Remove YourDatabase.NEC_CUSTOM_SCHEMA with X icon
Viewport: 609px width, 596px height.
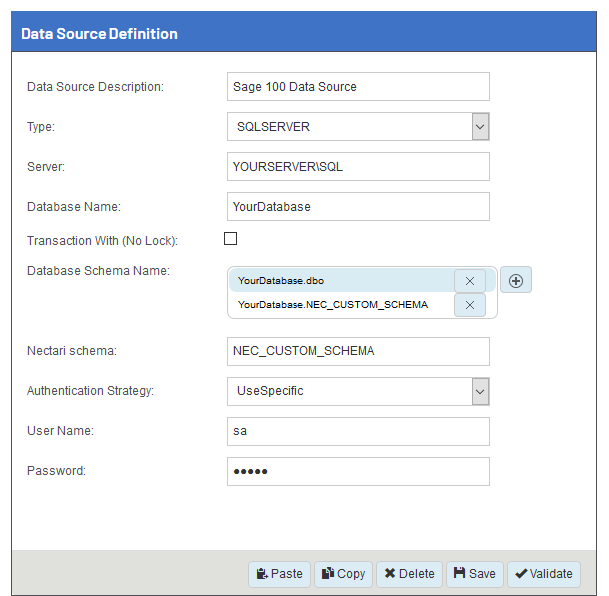point(470,305)
